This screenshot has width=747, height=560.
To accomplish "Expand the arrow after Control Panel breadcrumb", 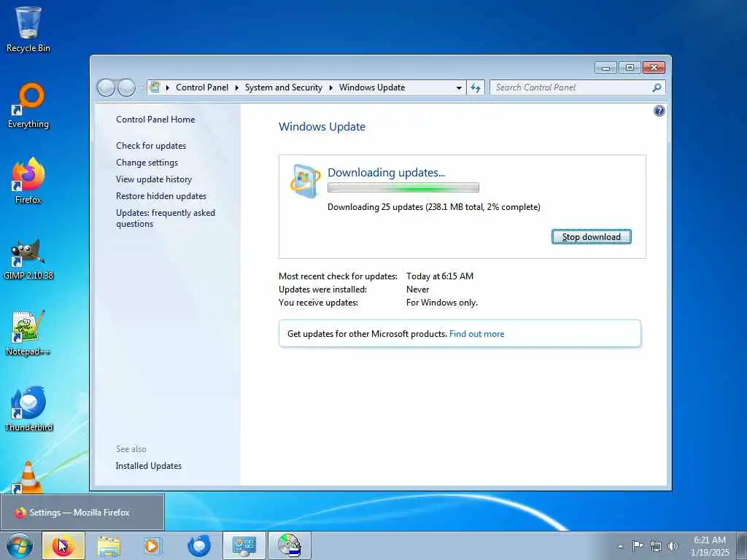I will [237, 87].
